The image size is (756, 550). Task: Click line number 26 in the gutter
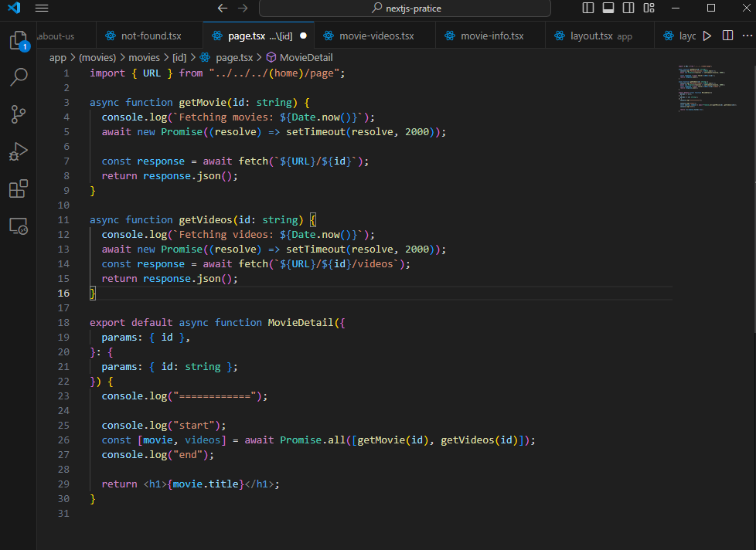pos(63,440)
